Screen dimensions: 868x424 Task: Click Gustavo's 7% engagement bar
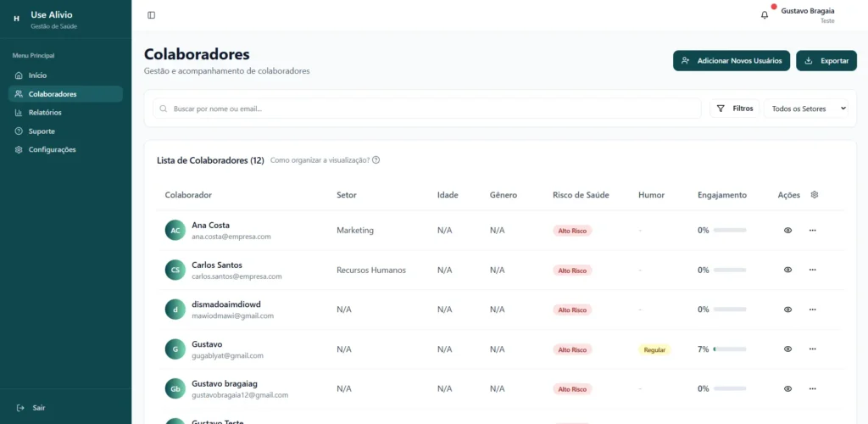click(730, 349)
